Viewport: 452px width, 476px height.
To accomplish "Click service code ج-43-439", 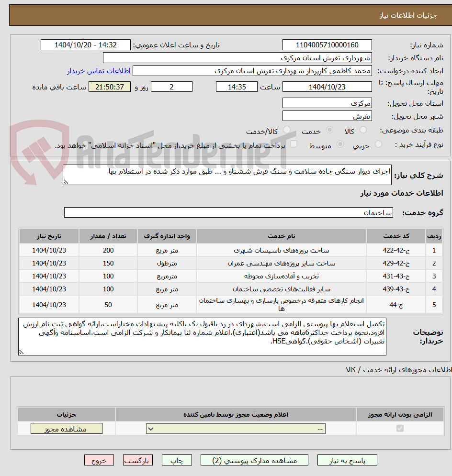I will [396, 289].
